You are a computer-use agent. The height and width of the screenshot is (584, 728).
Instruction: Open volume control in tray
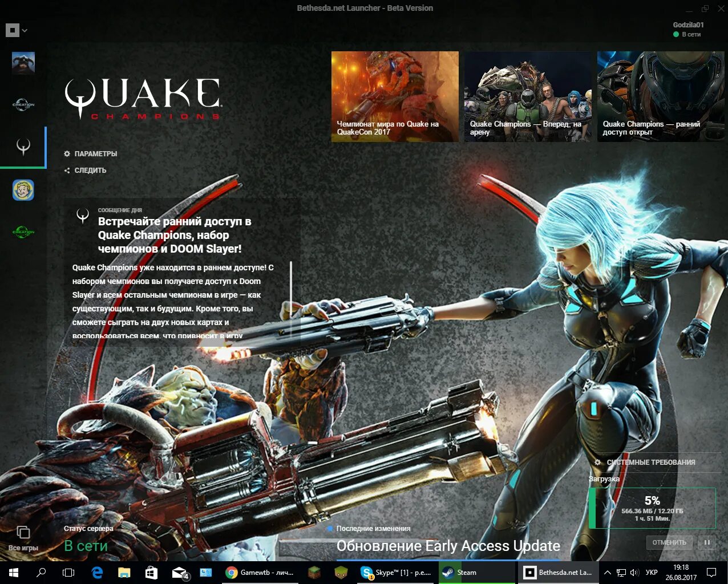(x=634, y=573)
